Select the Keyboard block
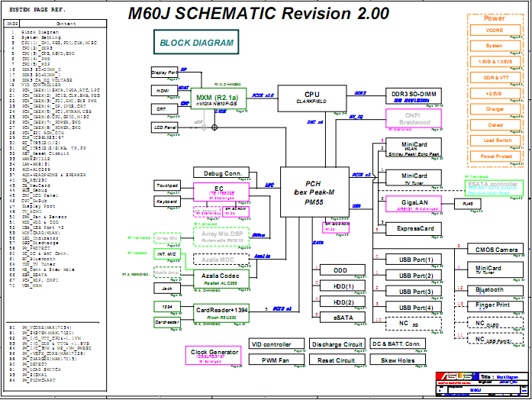The image size is (532, 400). click(x=167, y=202)
